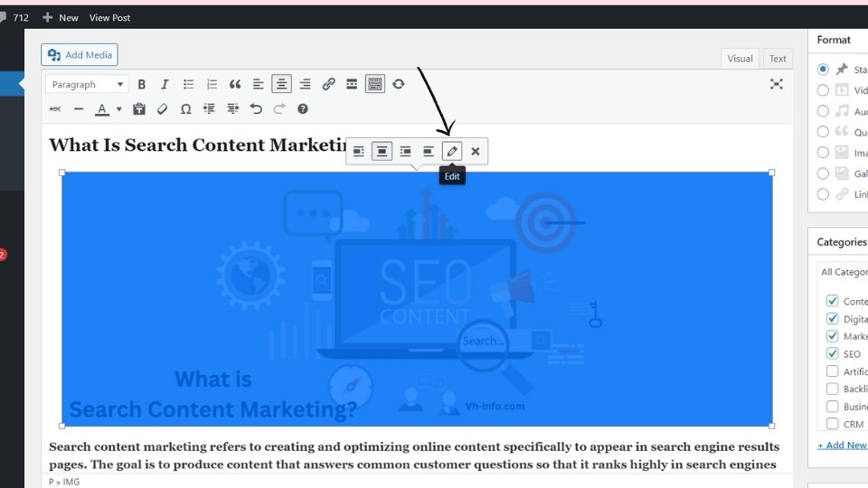Open the All Categories tab
Image resolution: width=868 pixels, height=488 pixels.
coord(843,272)
